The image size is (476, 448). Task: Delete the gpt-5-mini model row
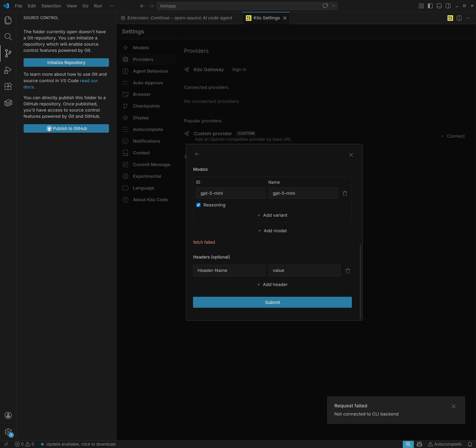pyautogui.click(x=345, y=193)
